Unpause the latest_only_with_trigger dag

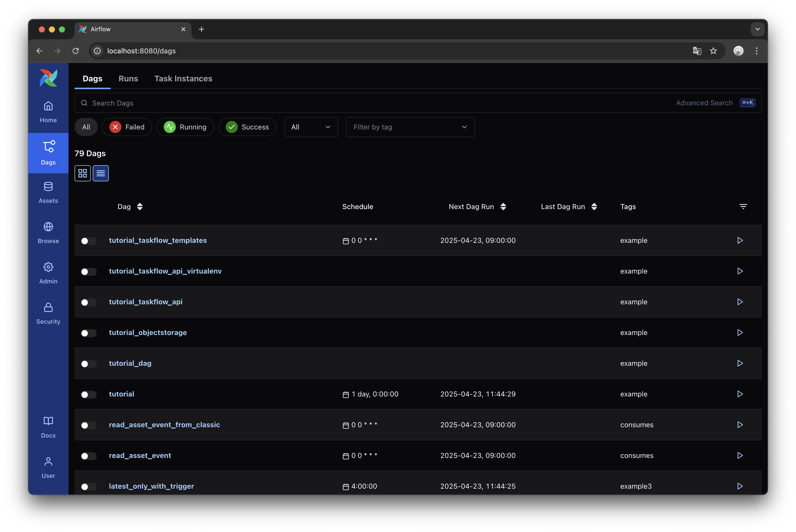[x=89, y=487]
